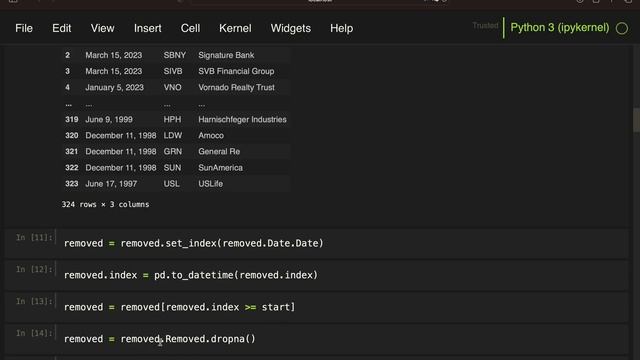Click the 'Amoco' table cell
This screenshot has width=640, height=360.
[x=211, y=136]
